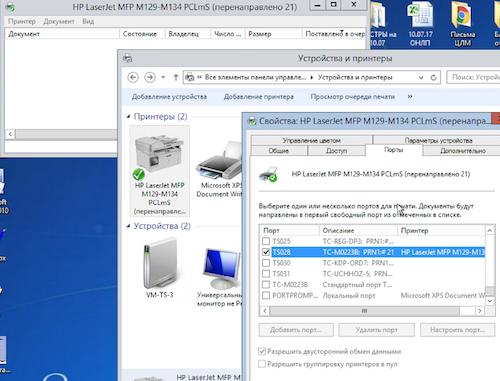
Task: Switch to the Доступ tab
Action: pos(336,151)
